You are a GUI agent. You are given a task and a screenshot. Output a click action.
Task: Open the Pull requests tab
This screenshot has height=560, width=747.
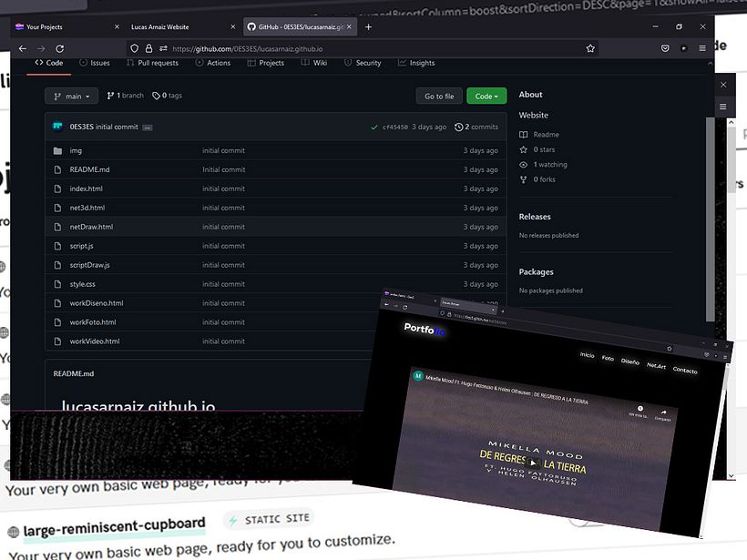(152, 63)
